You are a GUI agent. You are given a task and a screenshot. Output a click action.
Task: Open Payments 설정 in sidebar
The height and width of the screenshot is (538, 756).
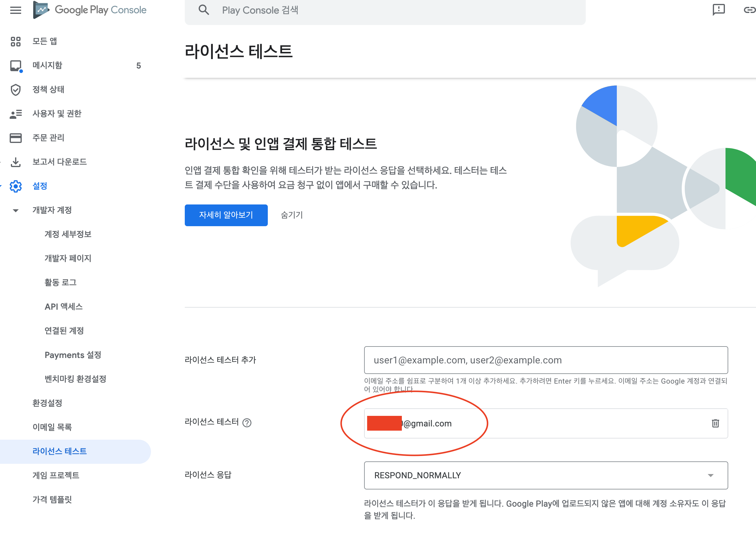click(73, 355)
